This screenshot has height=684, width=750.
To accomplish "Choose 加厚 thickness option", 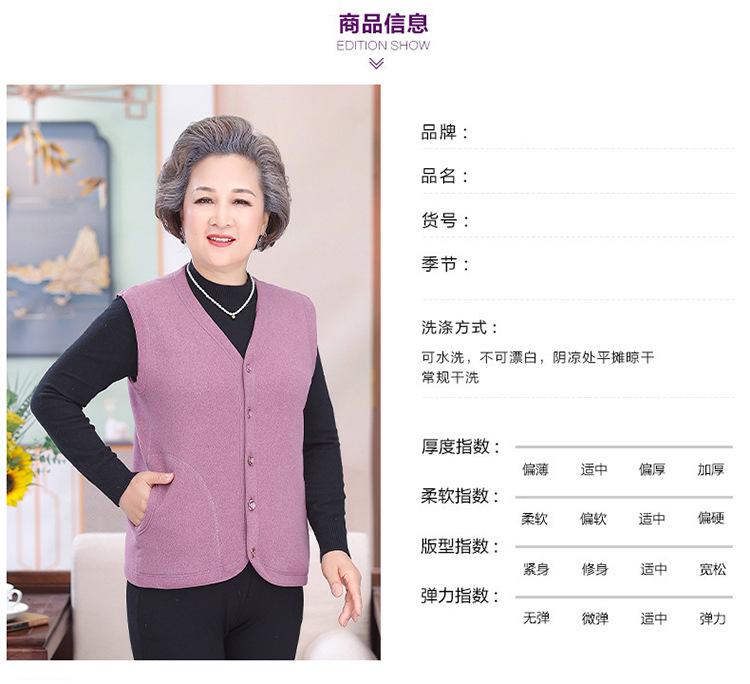I will [711, 469].
